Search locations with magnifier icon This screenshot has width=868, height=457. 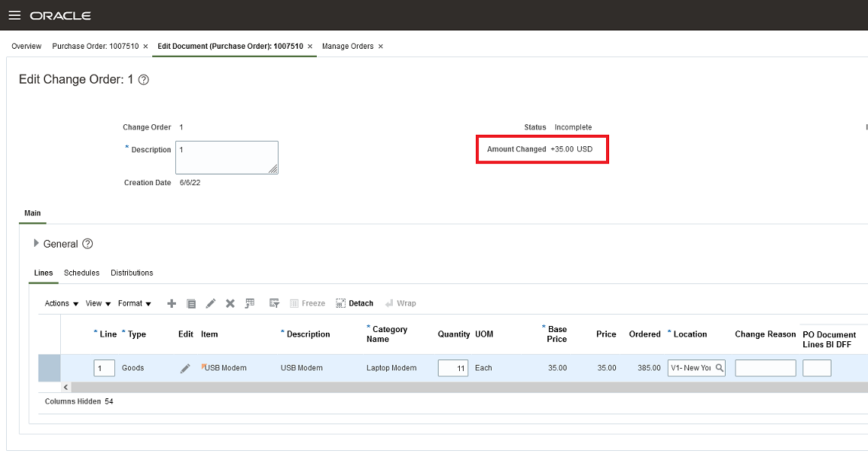pos(719,368)
